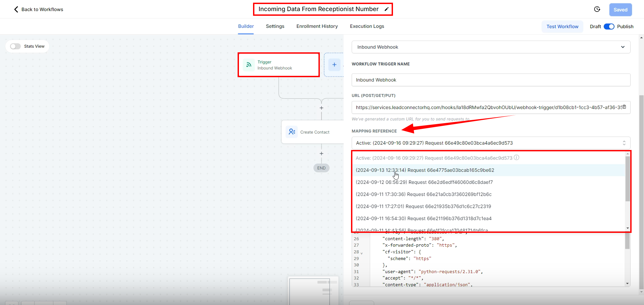This screenshot has height=305, width=644.
Task: Open version history clock icon
Action: tap(597, 9)
